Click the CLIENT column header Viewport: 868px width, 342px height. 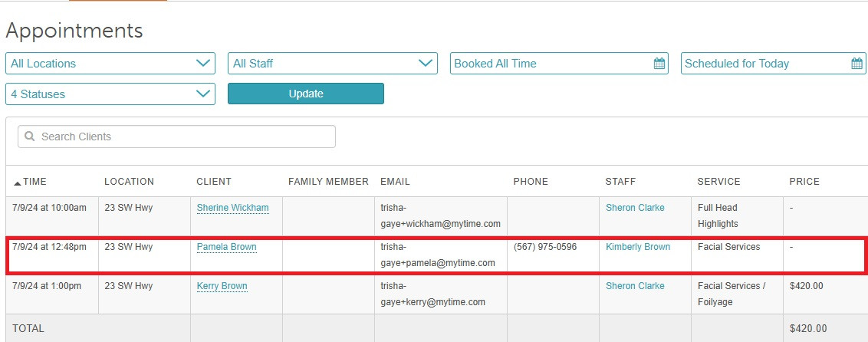click(214, 182)
